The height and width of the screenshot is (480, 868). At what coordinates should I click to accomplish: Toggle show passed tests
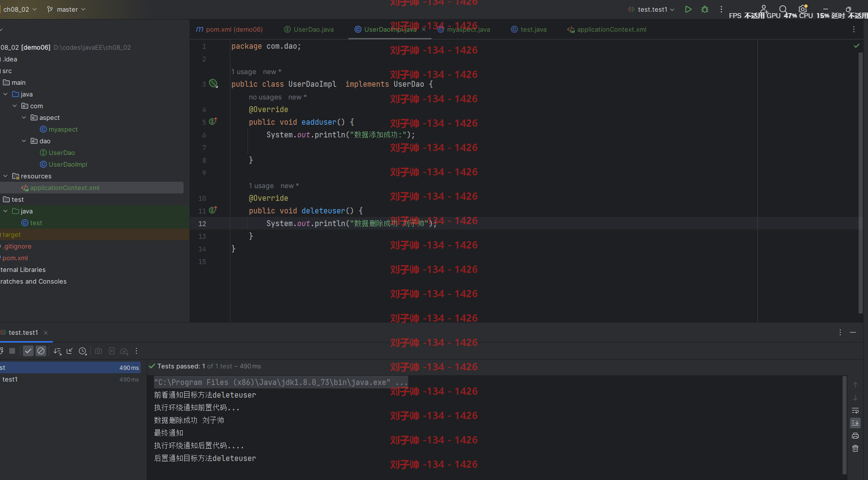tap(28, 351)
